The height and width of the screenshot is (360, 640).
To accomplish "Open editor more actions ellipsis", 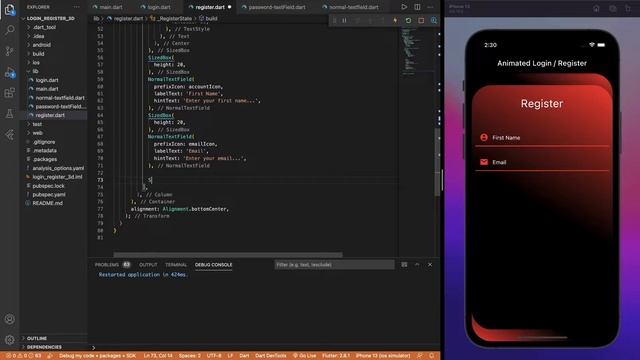I will click(x=430, y=7).
